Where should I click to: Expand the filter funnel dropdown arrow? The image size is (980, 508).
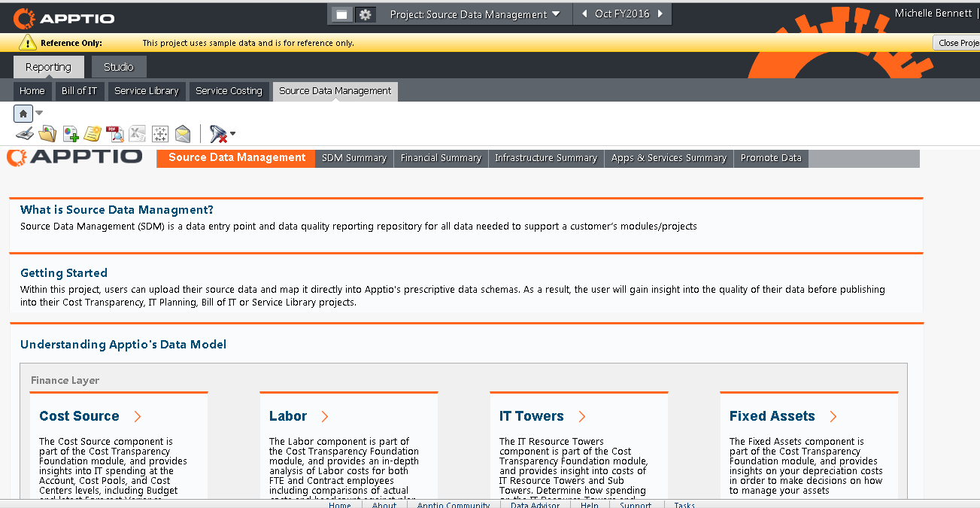(x=232, y=134)
